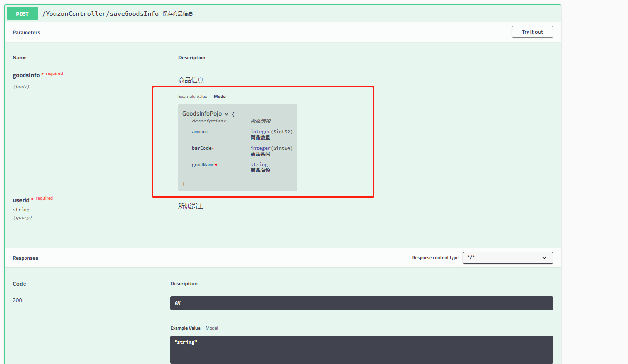Click the Try it out button
This screenshot has height=364, width=628.
tap(532, 32)
